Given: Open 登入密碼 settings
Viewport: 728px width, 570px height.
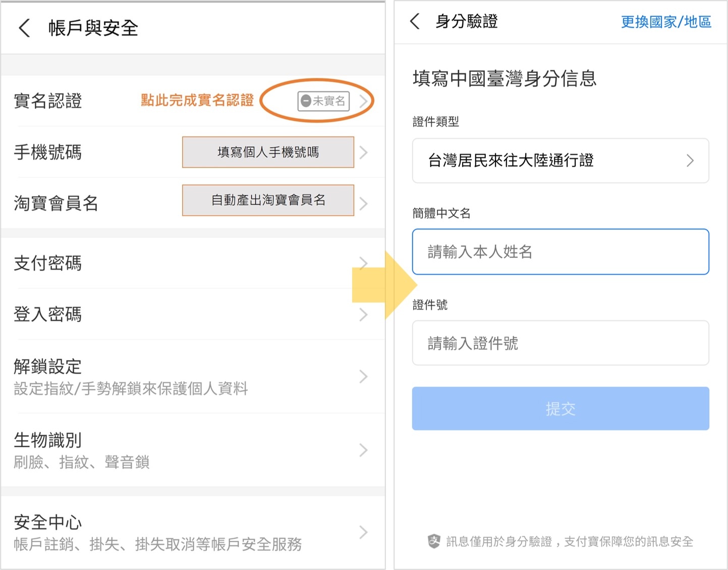Looking at the screenshot, I should tap(193, 315).
